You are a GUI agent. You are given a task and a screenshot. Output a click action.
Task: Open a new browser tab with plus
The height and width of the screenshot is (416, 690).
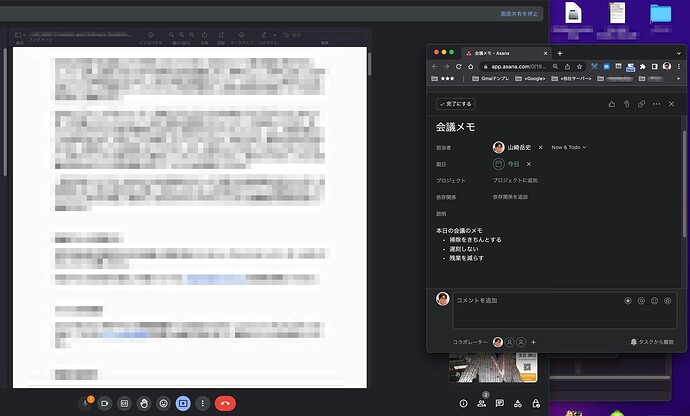pyautogui.click(x=560, y=53)
